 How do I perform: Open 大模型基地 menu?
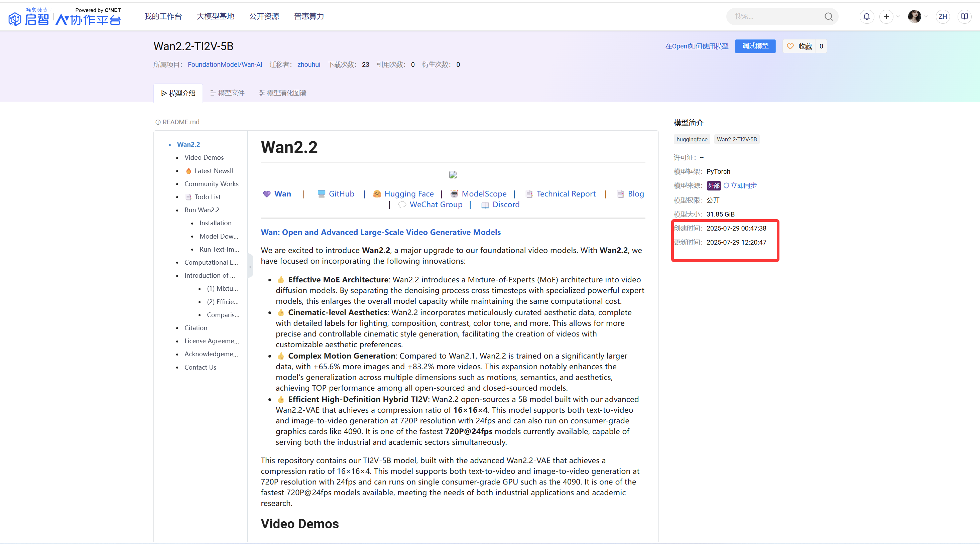pos(215,16)
